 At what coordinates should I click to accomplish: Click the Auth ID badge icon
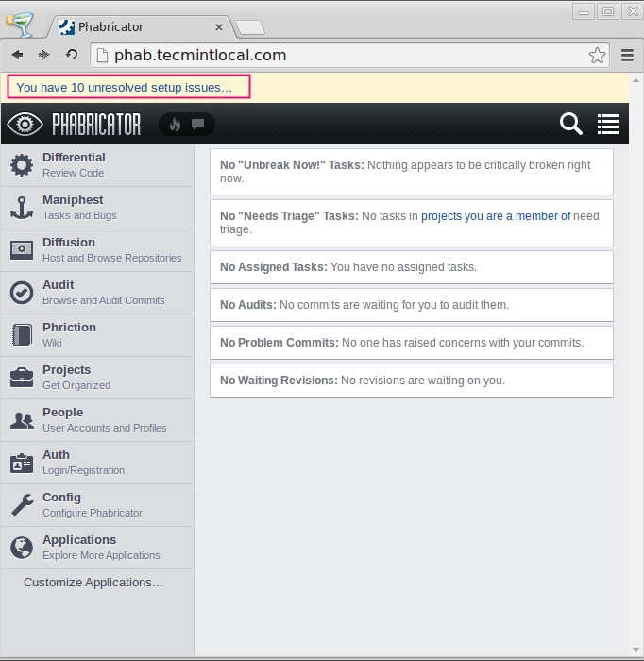(22, 463)
